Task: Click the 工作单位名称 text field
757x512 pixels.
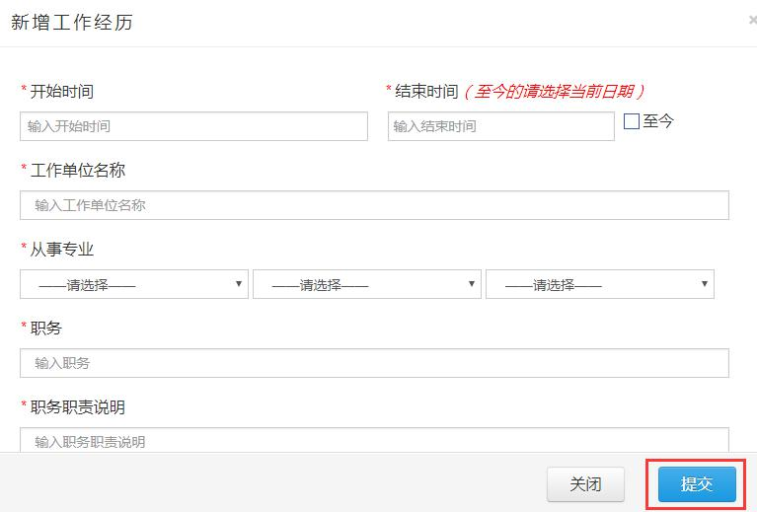Action: coord(374,205)
